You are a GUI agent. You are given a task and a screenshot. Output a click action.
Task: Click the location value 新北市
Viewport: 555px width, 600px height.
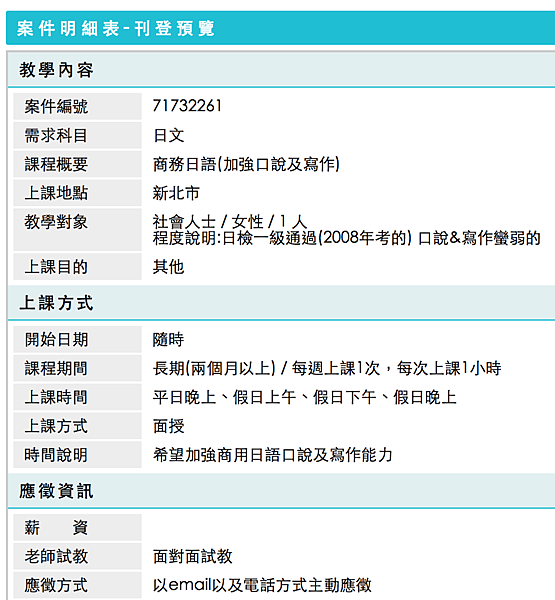[176, 193]
